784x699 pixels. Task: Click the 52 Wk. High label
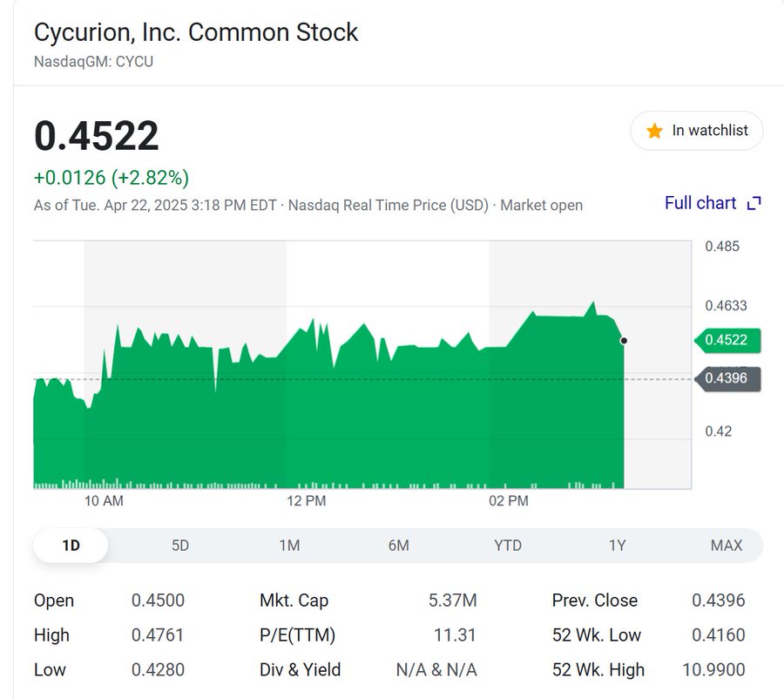[x=598, y=669]
